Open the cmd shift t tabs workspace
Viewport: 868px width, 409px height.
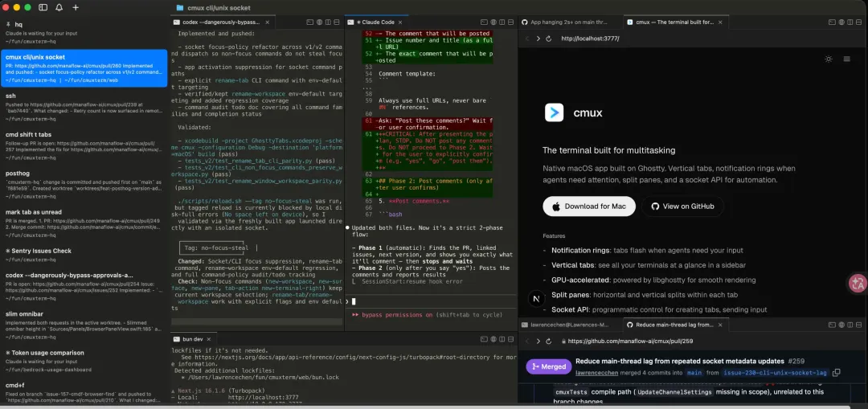pyautogui.click(x=84, y=145)
